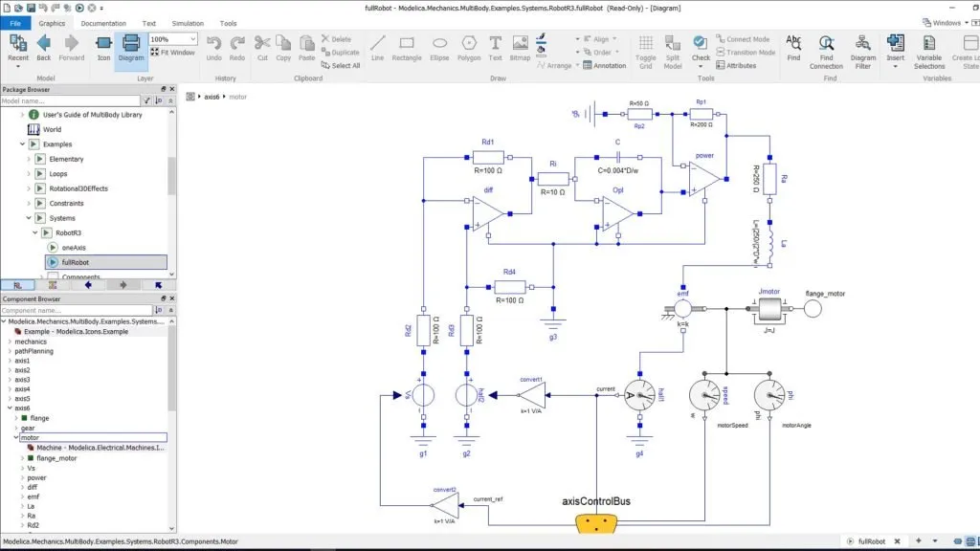Screen dimensions: 980x551
Task: Open Find Connection tool
Action: click(x=826, y=49)
